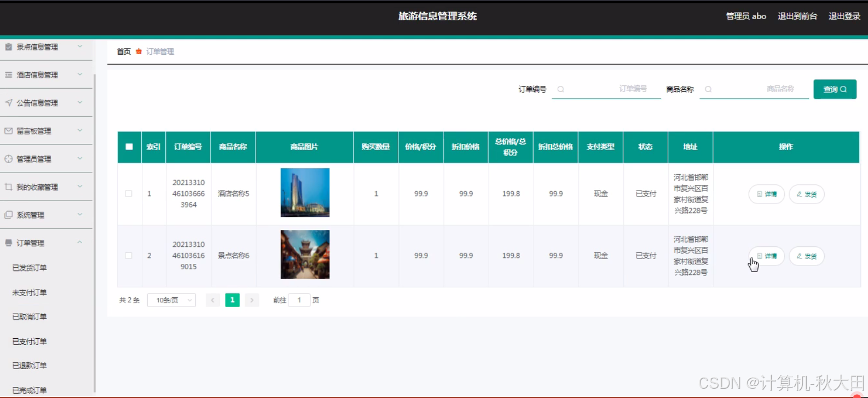868x398 pixels.
Task: Click 现金 payment type in 酒店名称5 row
Action: pyautogui.click(x=601, y=194)
